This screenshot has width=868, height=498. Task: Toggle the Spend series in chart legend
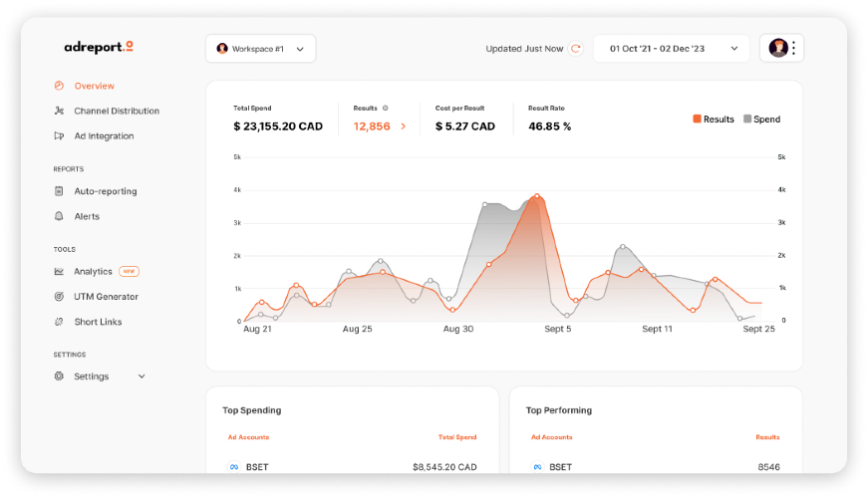(761, 120)
